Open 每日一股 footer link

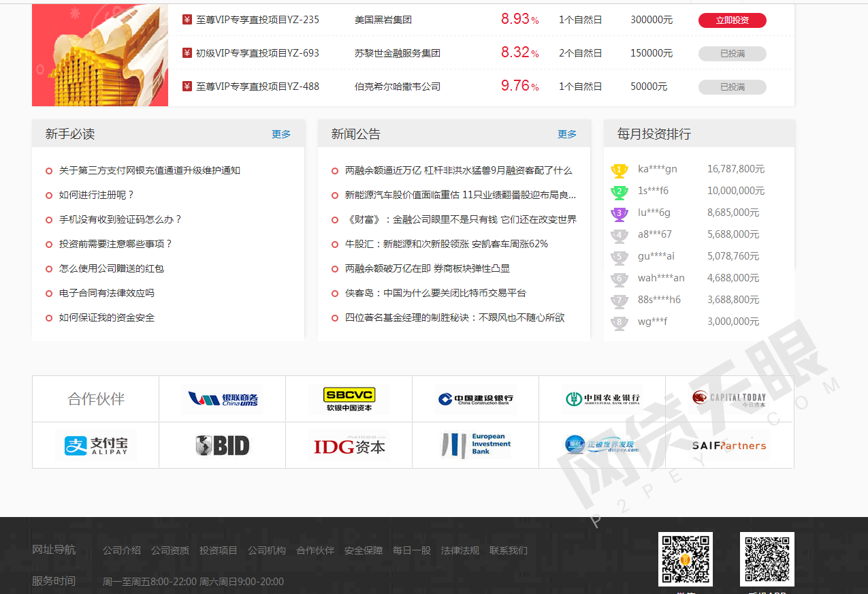[x=412, y=550]
